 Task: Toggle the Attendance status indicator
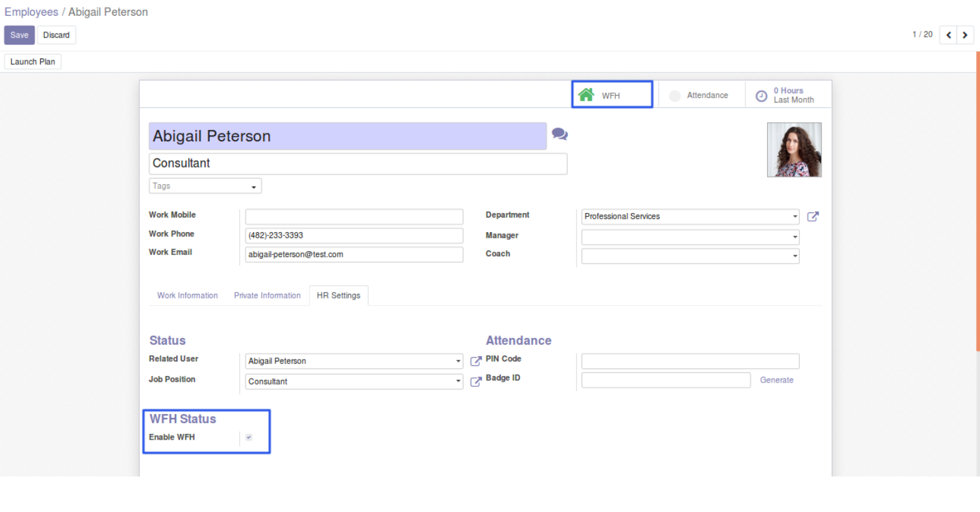[675, 96]
